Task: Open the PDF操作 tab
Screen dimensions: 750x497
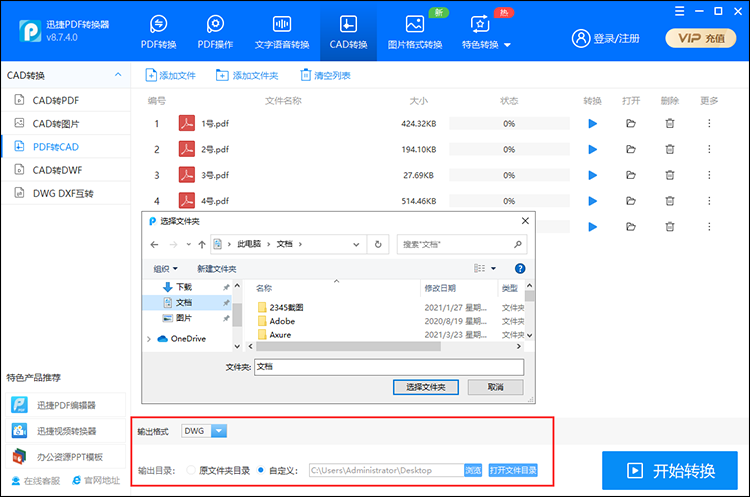Action: coord(215,33)
